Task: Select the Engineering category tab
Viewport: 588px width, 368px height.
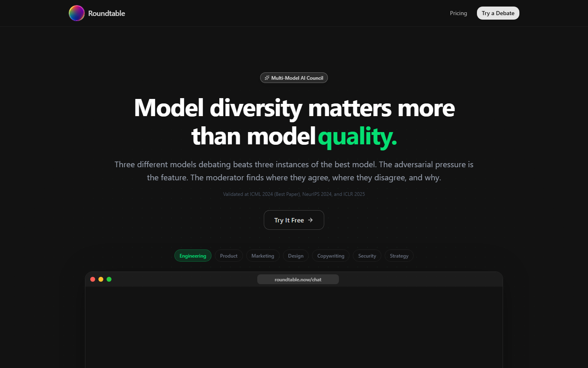Action: pyautogui.click(x=193, y=256)
